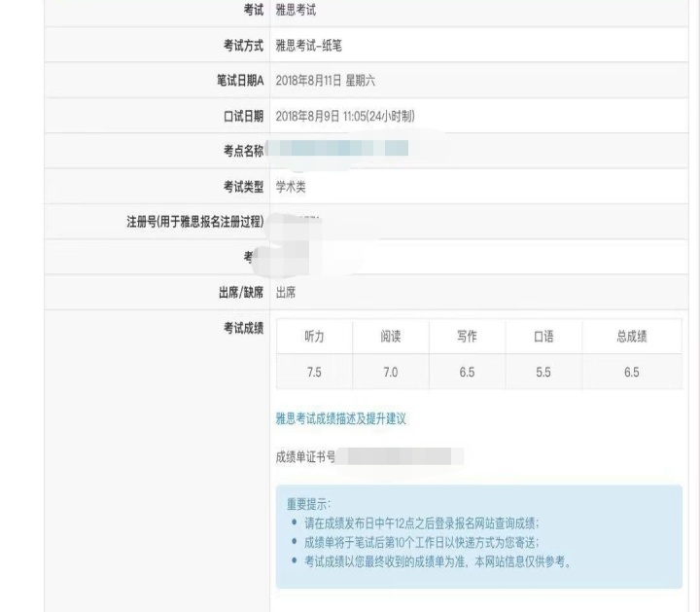Click the speaking test date 2018年8月9日 11:05

(345, 116)
